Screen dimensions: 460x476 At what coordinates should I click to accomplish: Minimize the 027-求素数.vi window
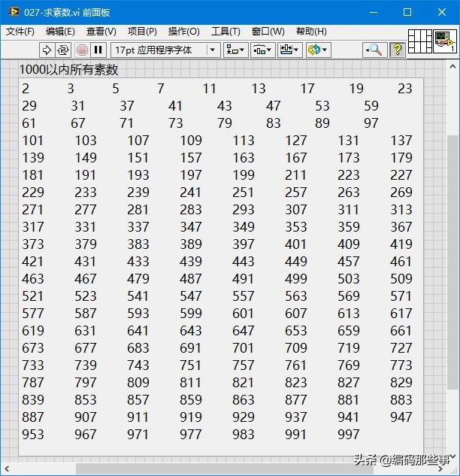point(374,12)
